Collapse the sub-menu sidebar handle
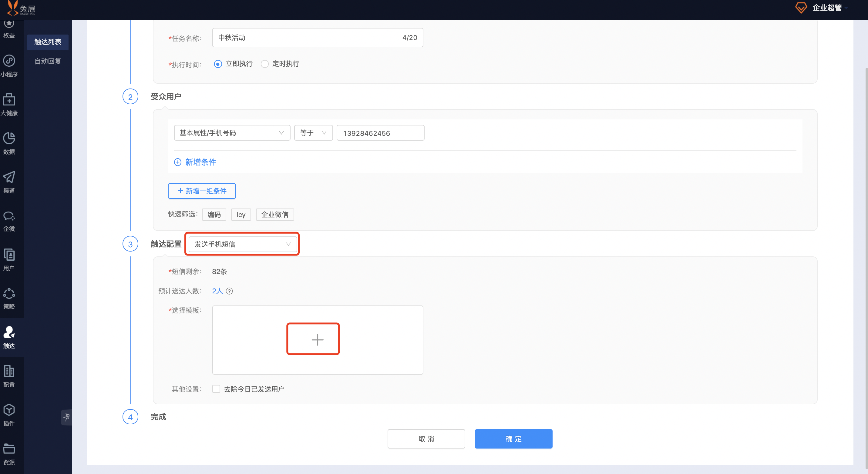The height and width of the screenshot is (474, 868). [67, 417]
